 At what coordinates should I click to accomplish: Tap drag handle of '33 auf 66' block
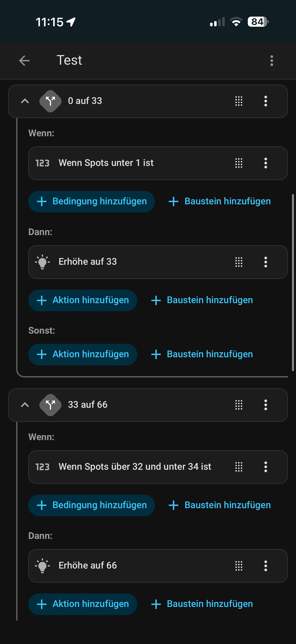click(x=239, y=405)
